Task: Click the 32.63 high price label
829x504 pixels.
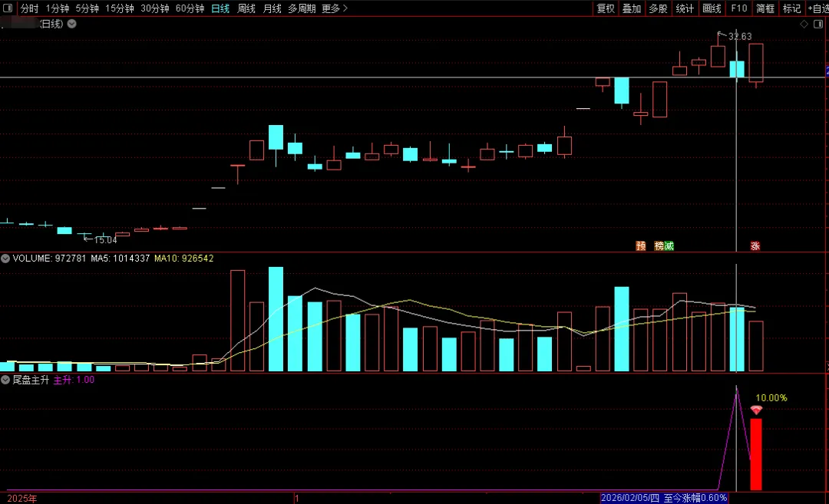Action: pos(740,37)
